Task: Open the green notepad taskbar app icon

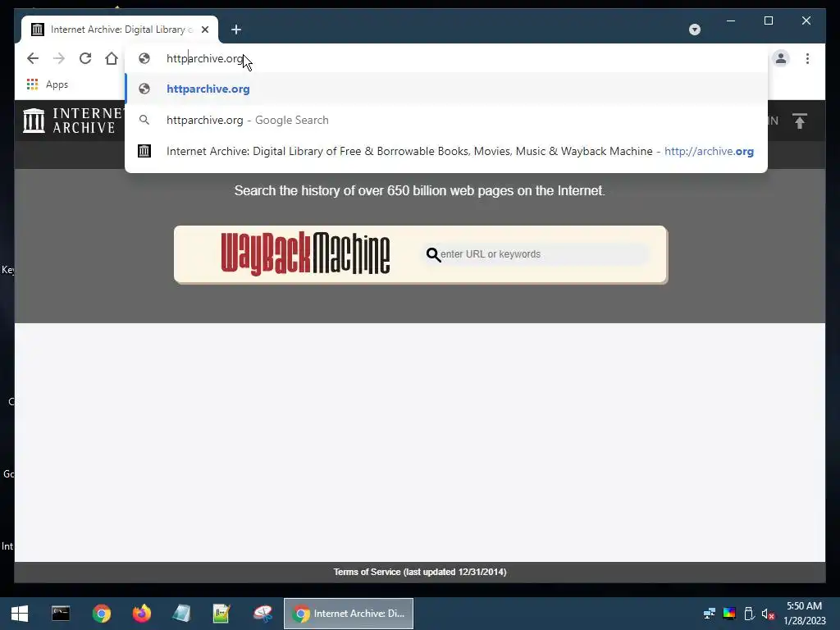Action: (x=221, y=614)
